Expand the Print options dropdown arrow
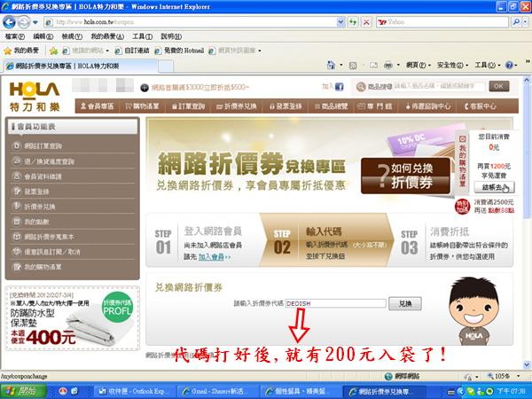The height and width of the screenshot is (399, 532). 398,65
